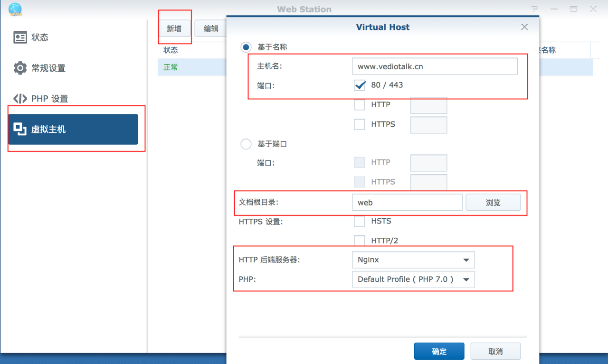Enable the HTTPS port checkbox
Viewport: 608px width, 364px height.
coord(359,124)
